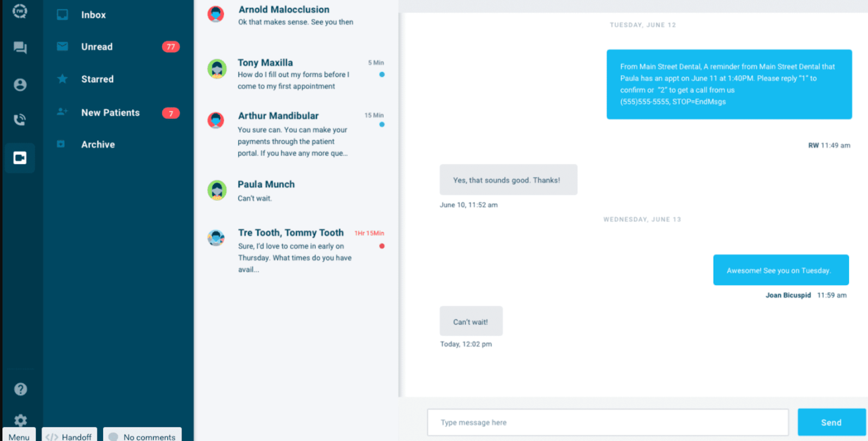This screenshot has height=441, width=868.
Task: Select the Tre Tooth, Tommy Tooth conversation
Action: tap(294, 250)
